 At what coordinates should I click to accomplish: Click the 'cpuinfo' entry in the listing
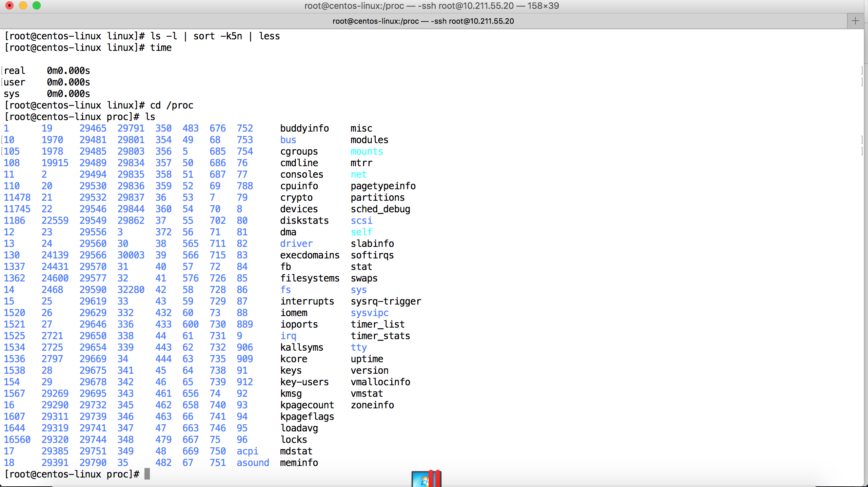[299, 186]
